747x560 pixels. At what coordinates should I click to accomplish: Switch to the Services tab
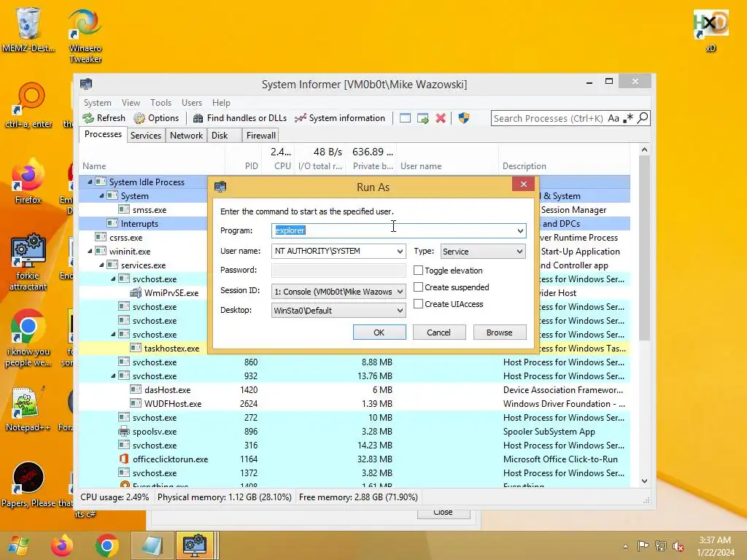point(146,135)
